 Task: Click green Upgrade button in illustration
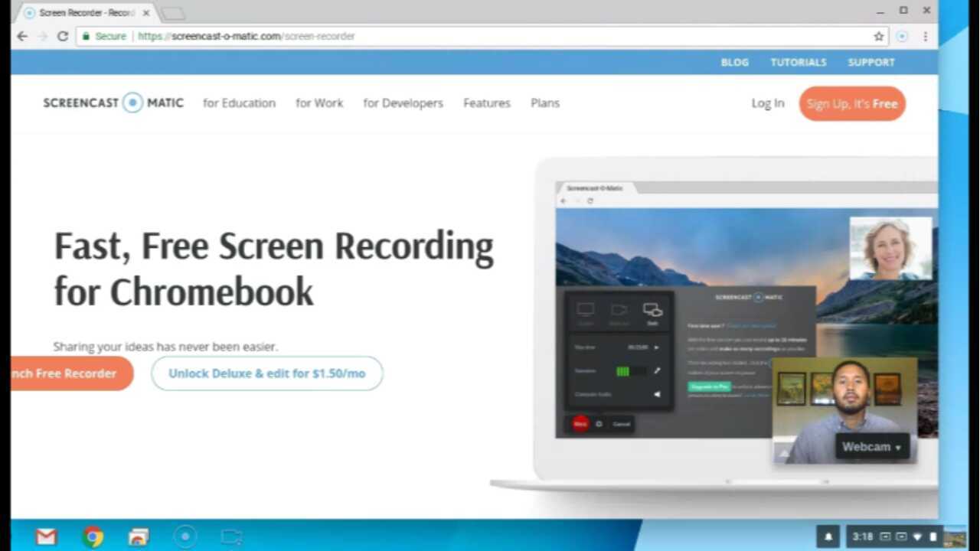709,386
